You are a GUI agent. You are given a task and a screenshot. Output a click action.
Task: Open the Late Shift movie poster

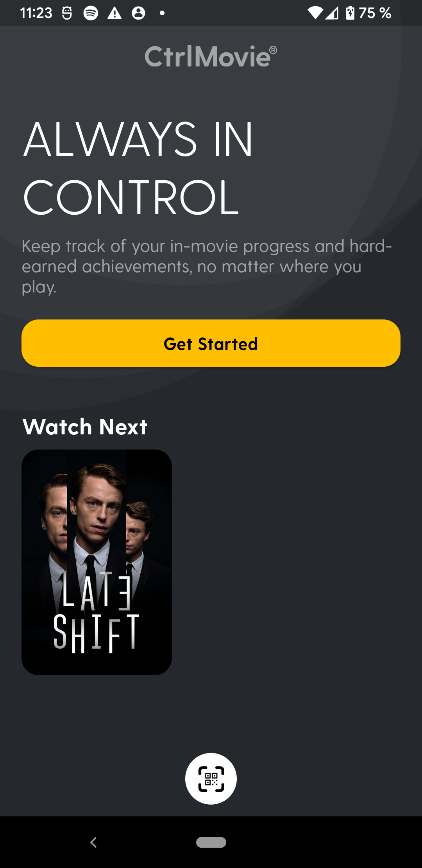pyautogui.click(x=97, y=562)
